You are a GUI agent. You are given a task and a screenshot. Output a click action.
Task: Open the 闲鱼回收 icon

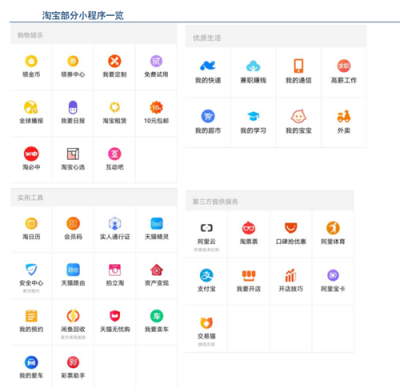(73, 316)
